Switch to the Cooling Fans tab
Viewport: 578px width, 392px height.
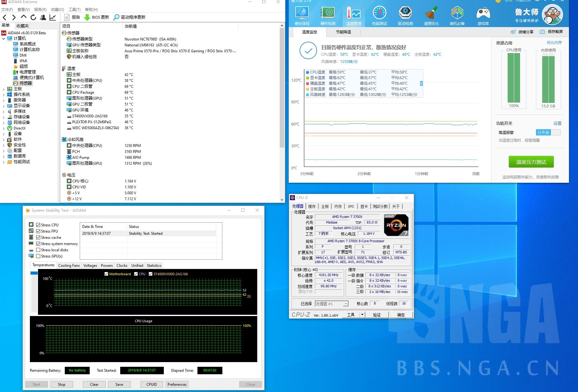point(69,266)
